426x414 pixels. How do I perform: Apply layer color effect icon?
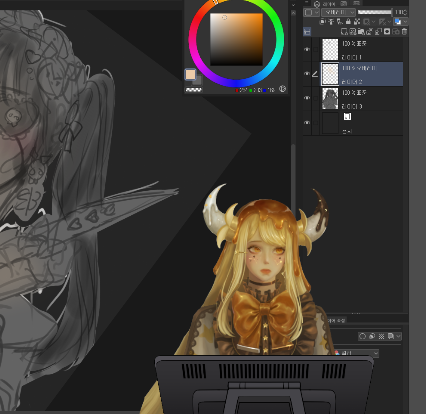[390, 336]
